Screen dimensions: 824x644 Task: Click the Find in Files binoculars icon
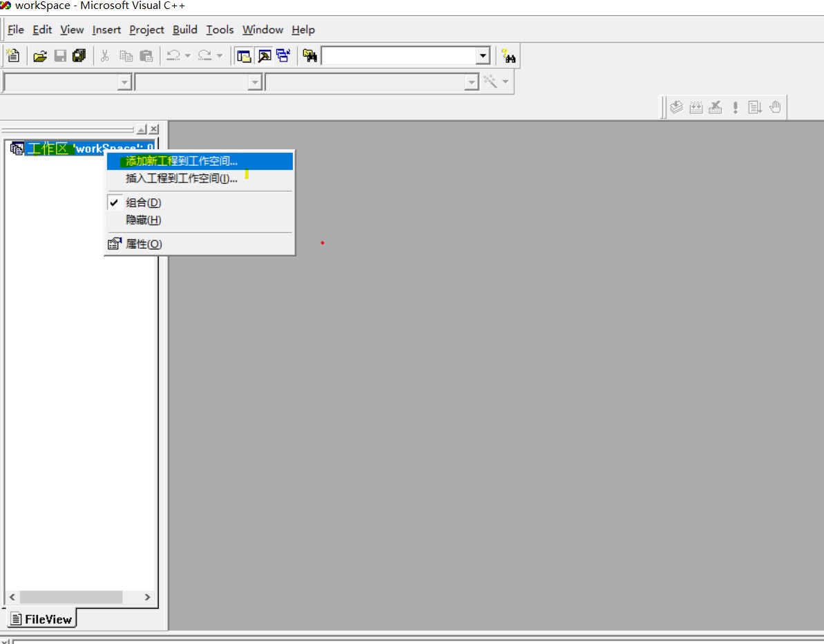tap(310, 56)
